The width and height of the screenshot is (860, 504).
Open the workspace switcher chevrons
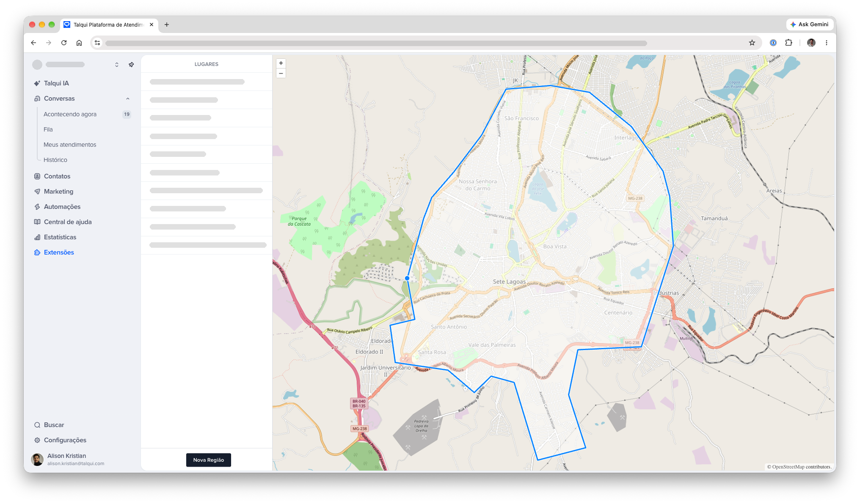117,65
